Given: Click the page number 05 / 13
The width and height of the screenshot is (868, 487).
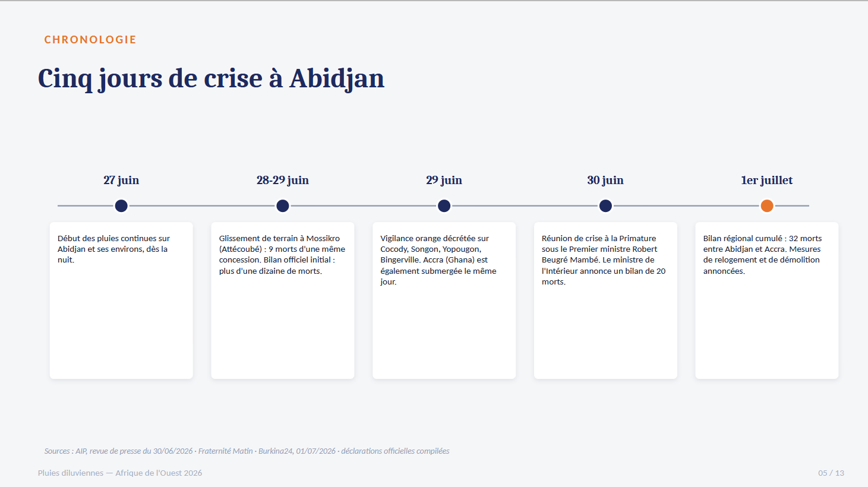Looking at the screenshot, I should pyautogui.click(x=831, y=473).
